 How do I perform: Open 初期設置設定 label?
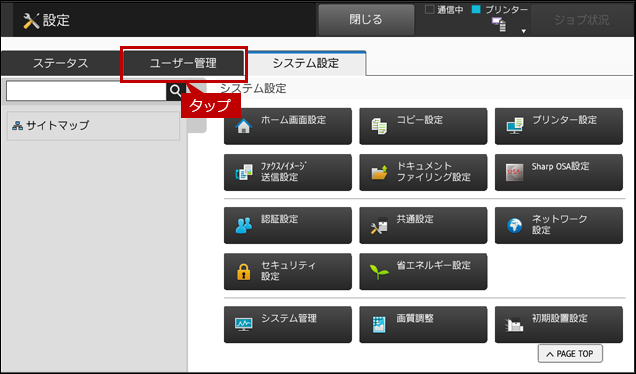560,318
